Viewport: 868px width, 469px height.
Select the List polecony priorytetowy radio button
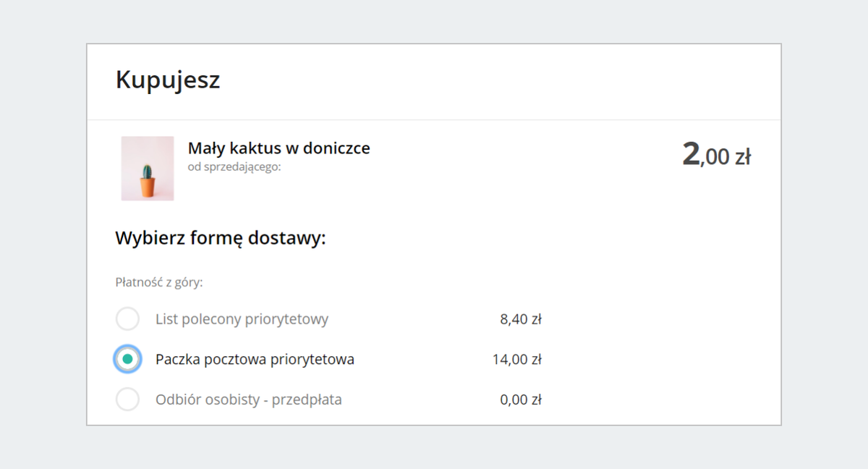click(x=127, y=318)
